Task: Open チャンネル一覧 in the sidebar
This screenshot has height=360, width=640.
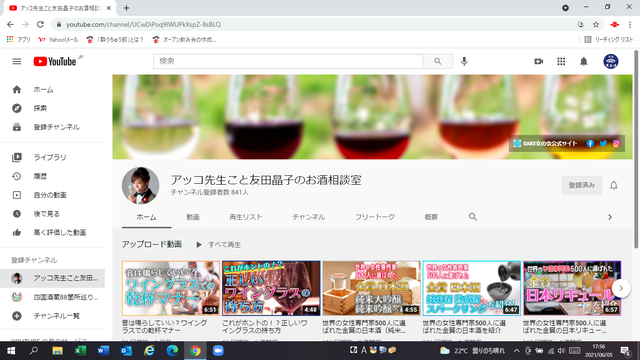Action: click(52, 316)
